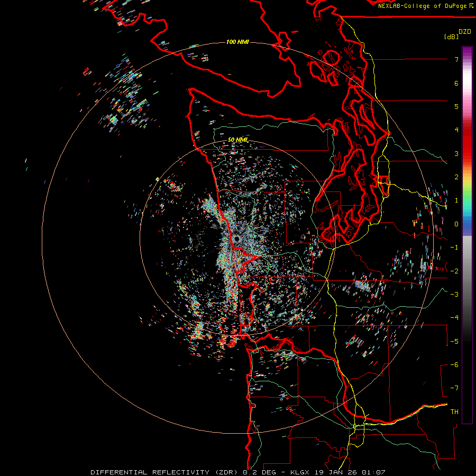Click the KLGX radar site center dot
Image resolution: width=476 pixels, height=476 pixels.
(236, 239)
